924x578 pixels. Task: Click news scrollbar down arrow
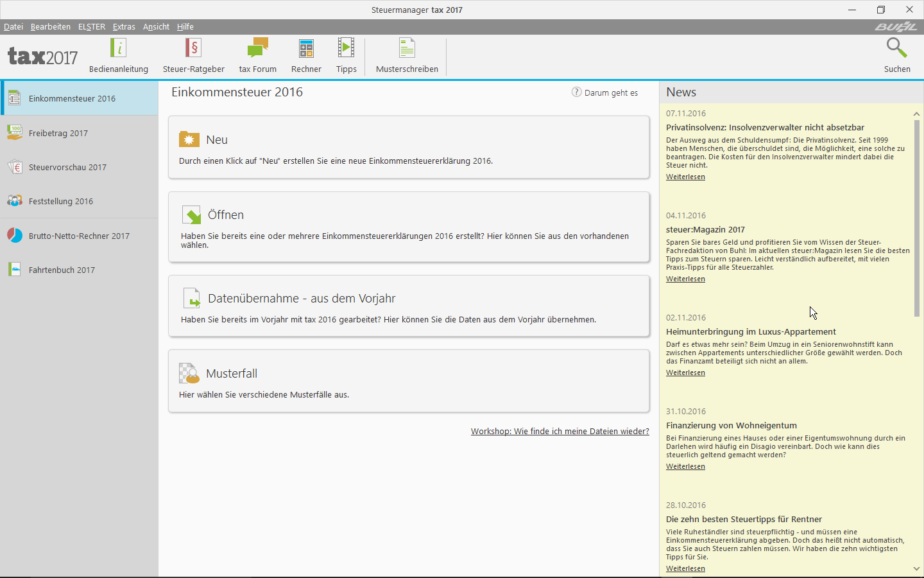pos(916,568)
